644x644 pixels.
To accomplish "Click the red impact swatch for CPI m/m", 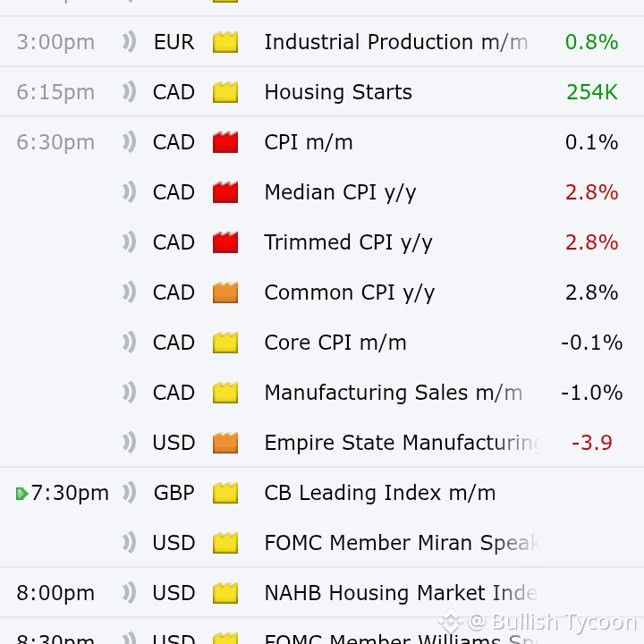I will coord(225,142).
